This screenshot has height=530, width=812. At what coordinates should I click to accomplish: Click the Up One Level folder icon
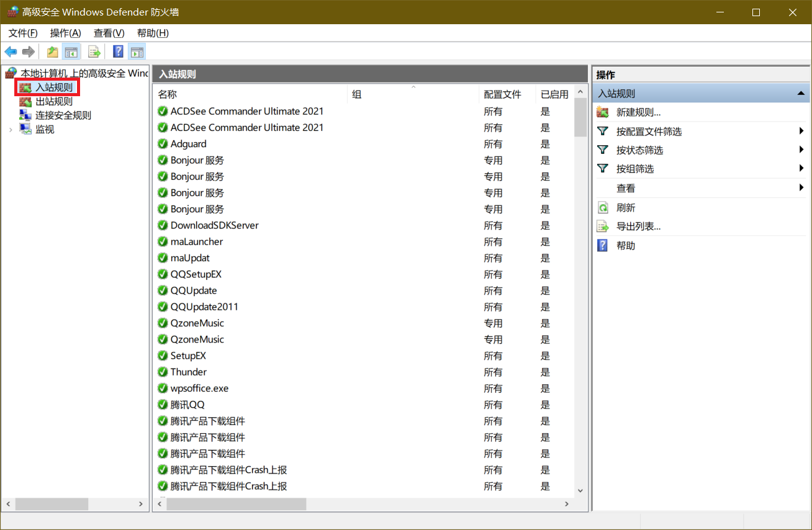tap(53, 52)
